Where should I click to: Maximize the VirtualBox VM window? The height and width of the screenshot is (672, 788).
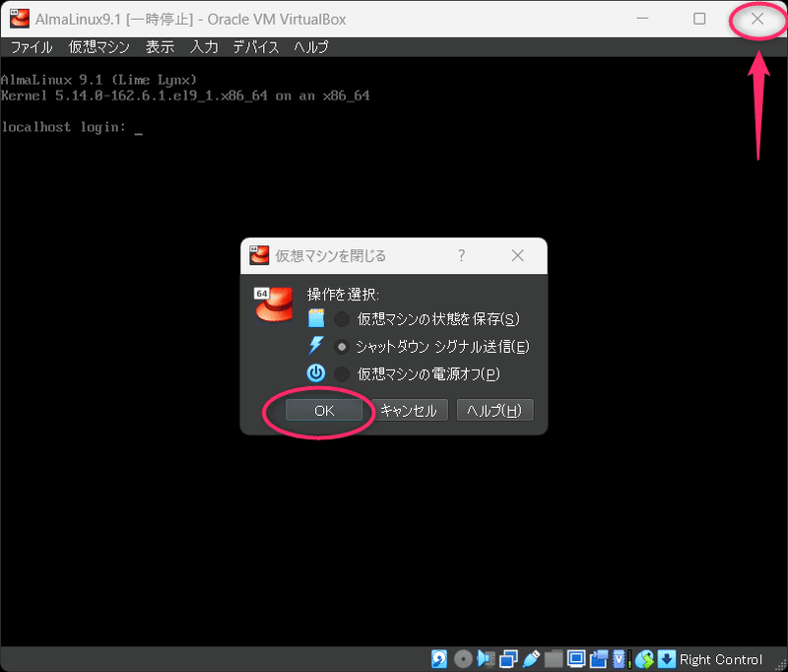click(x=699, y=19)
